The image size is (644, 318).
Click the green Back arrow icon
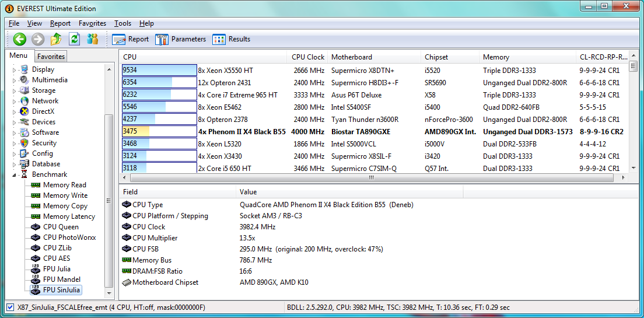19,39
